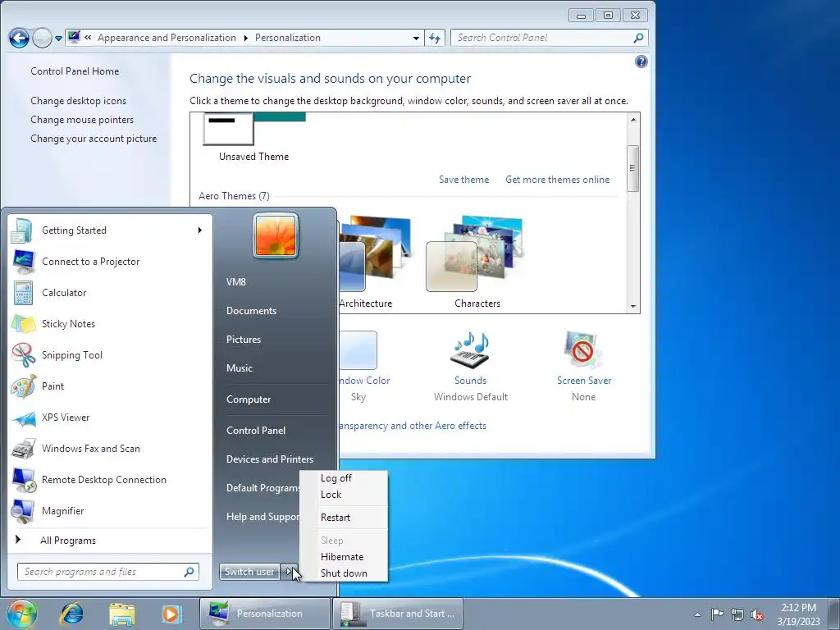Click the user account picture in Start menu

point(276,235)
